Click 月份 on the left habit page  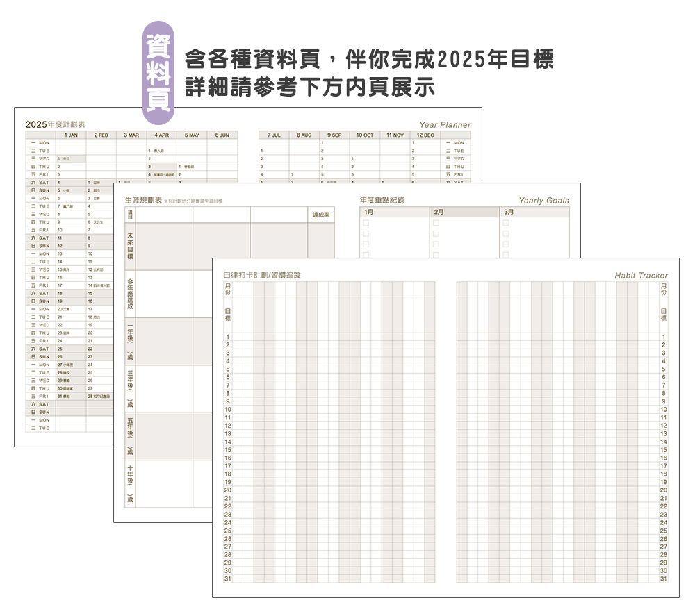tap(228, 289)
